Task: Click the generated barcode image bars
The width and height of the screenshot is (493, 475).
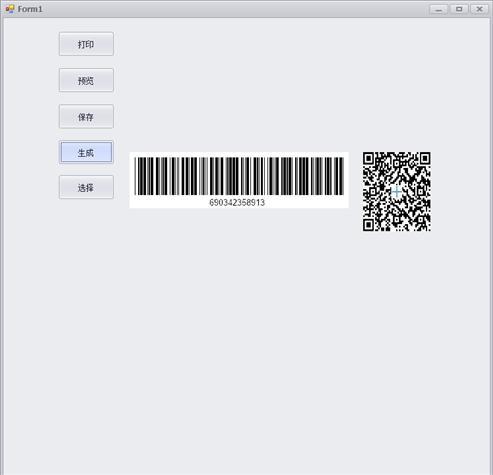Action: 239,176
